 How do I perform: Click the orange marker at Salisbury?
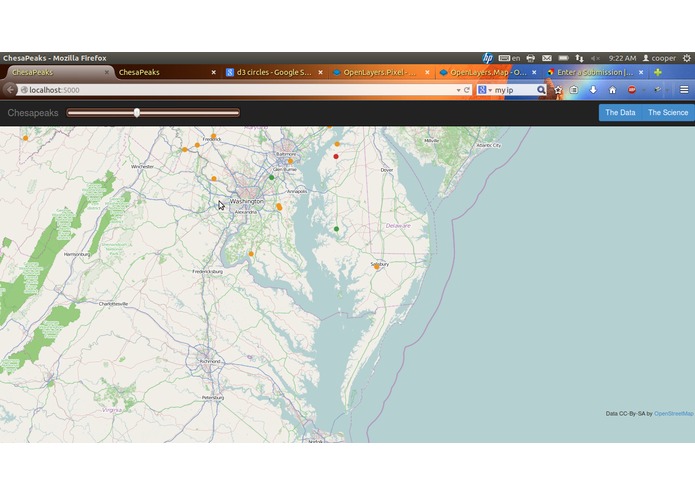376,267
